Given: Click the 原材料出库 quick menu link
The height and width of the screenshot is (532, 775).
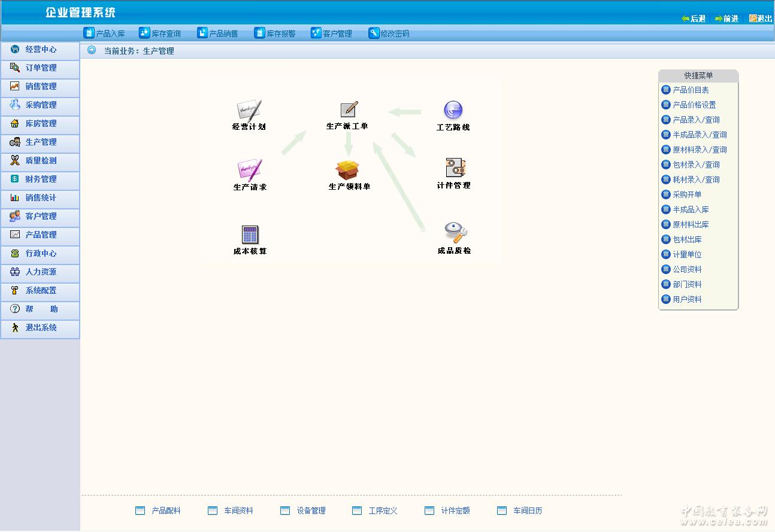Looking at the screenshot, I should pos(690,224).
